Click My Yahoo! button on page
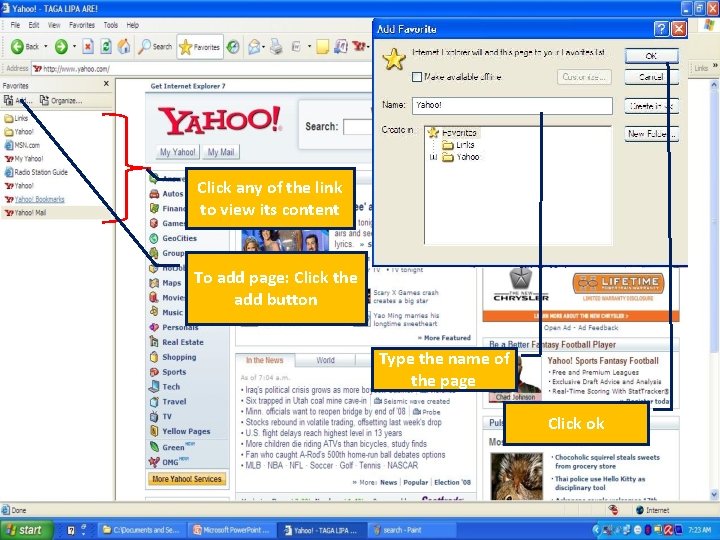Screen dimensions: 720x540 [178, 152]
